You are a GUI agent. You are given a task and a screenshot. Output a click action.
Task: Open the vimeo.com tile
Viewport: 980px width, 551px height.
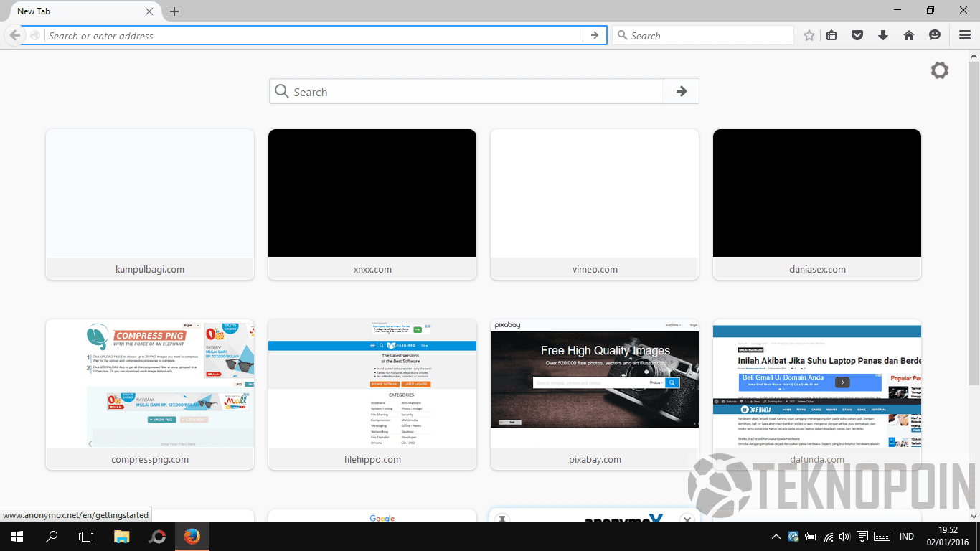[x=595, y=204]
